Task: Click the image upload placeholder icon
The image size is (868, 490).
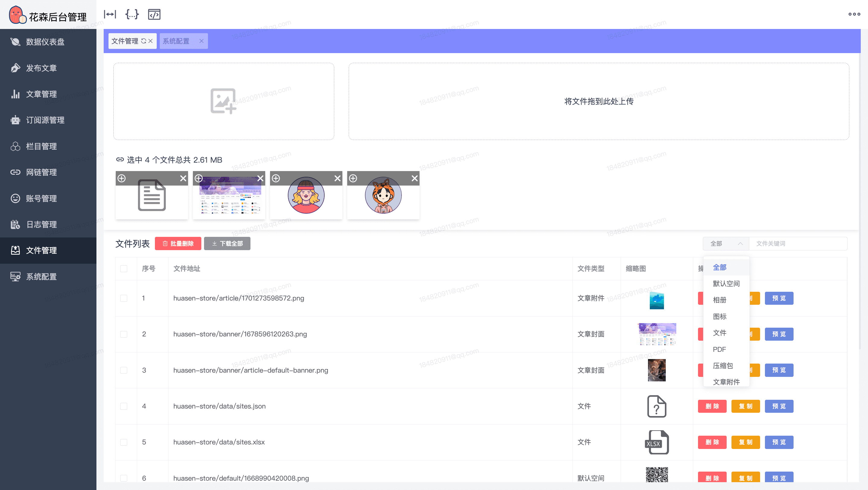Action: (x=223, y=101)
